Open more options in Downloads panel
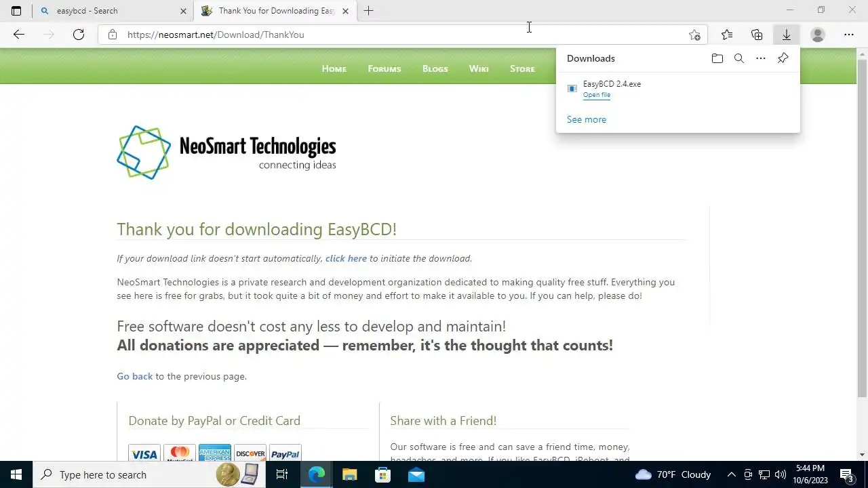This screenshot has height=488, width=868. 761,58
